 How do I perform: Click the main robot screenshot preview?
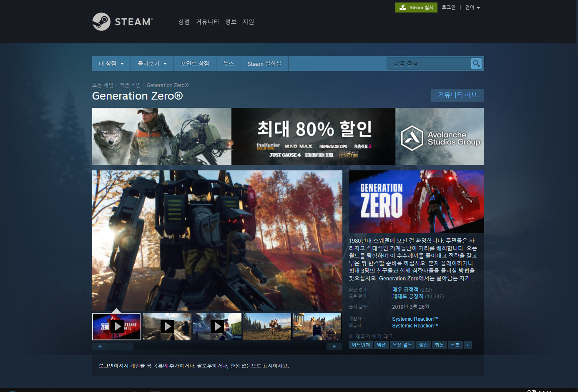coord(217,240)
